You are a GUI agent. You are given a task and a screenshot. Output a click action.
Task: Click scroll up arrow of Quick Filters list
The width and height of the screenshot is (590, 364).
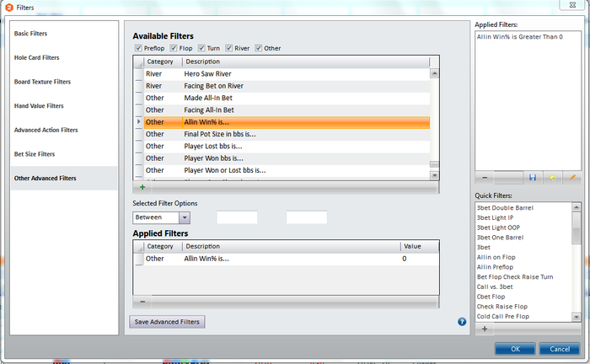[x=577, y=207]
